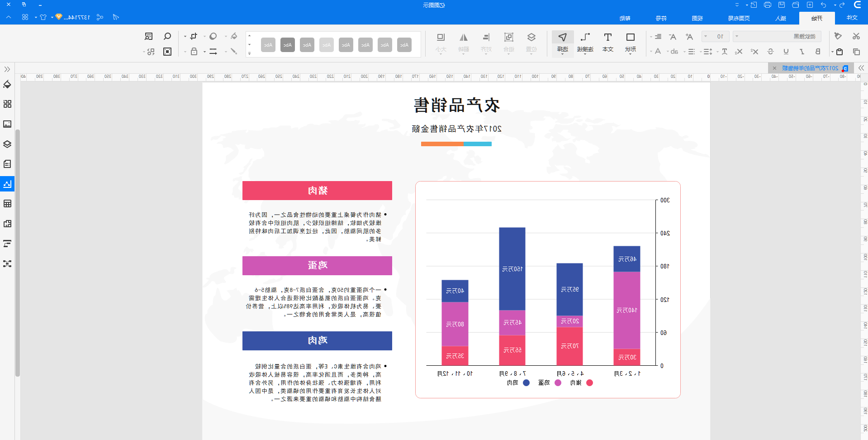Screen dimensions: 868x440
Task: Click the crop tool icon
Action: pos(194,36)
